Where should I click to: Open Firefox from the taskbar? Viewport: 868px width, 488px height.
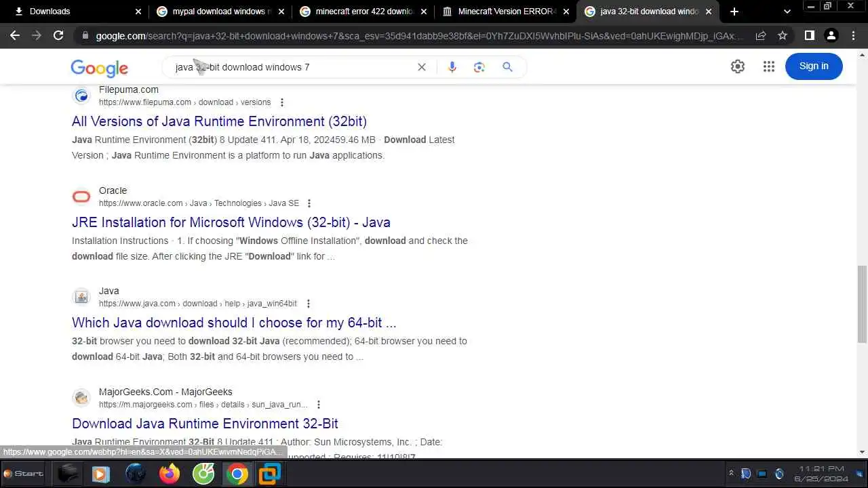click(170, 473)
